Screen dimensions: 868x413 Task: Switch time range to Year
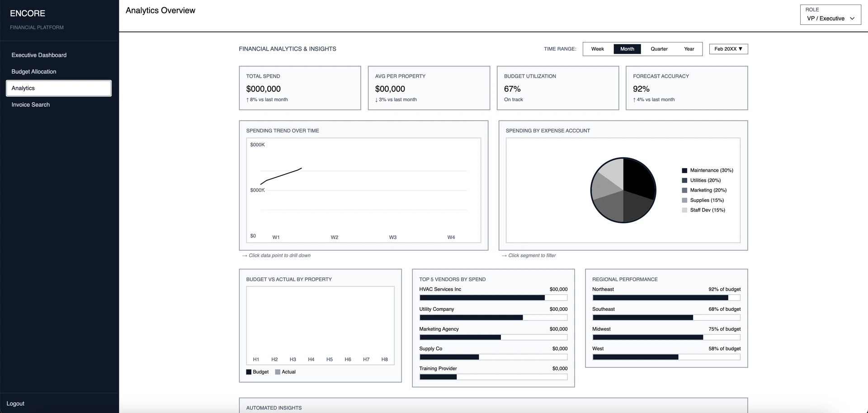[689, 49]
